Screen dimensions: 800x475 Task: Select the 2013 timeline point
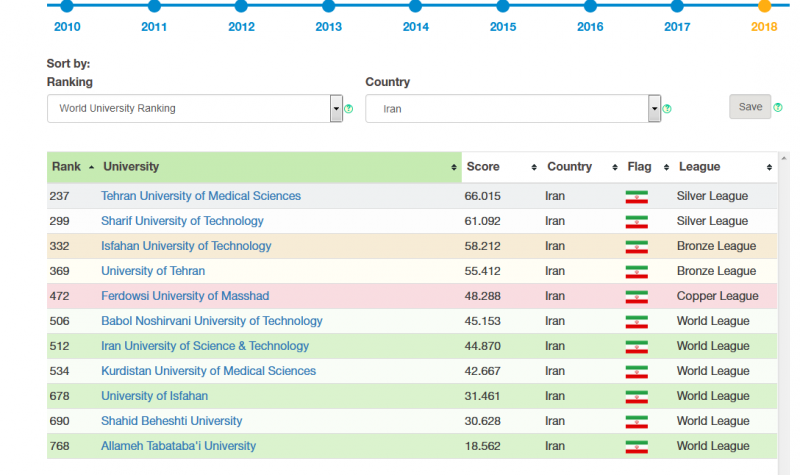(329, 6)
